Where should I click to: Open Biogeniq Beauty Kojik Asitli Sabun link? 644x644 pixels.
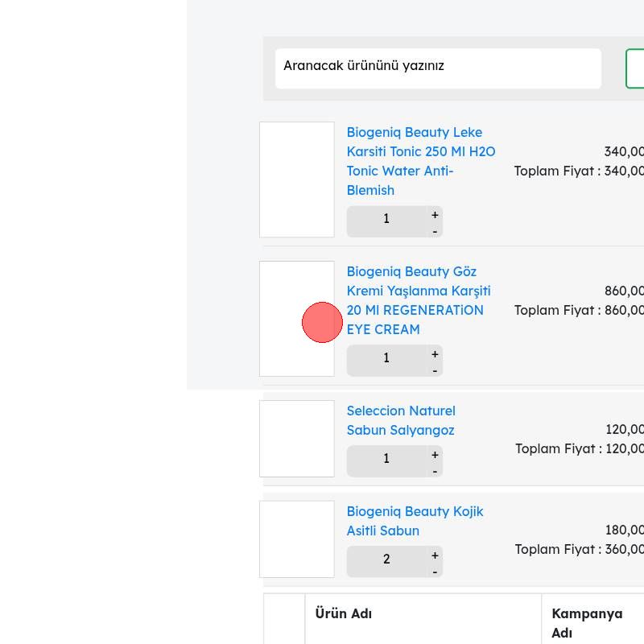(415, 521)
